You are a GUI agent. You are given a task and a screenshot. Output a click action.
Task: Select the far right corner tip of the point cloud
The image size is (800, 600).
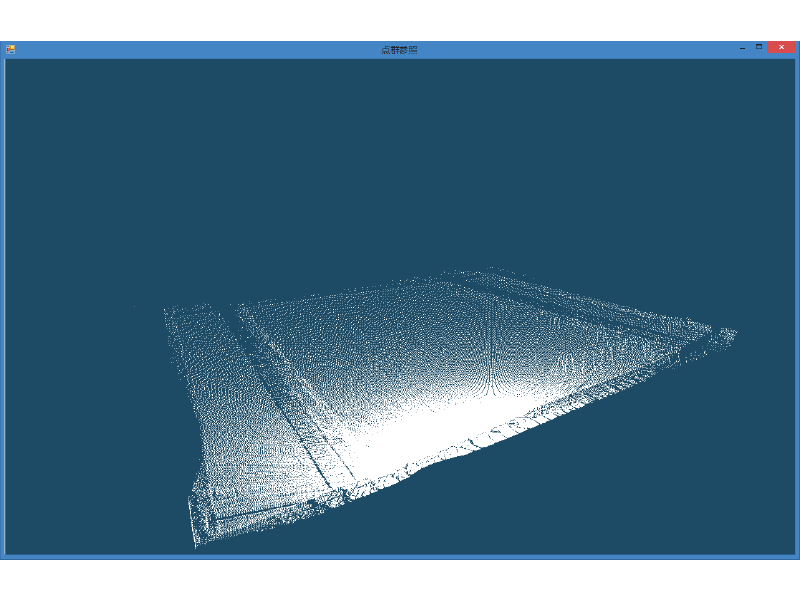[732, 332]
